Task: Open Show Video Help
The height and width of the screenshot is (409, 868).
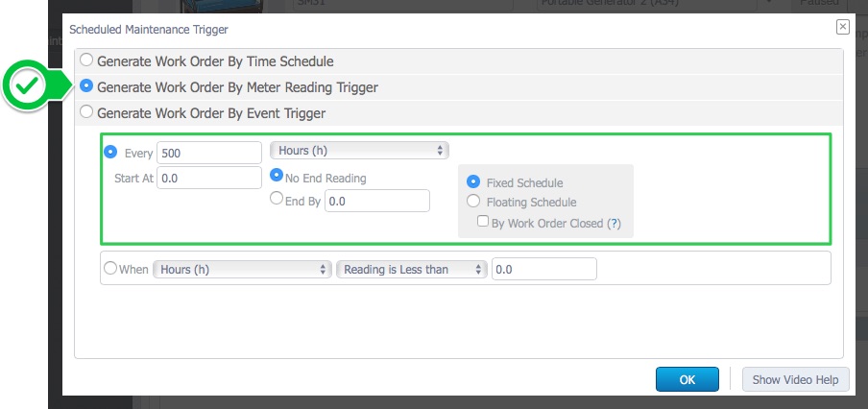Action: [795, 379]
